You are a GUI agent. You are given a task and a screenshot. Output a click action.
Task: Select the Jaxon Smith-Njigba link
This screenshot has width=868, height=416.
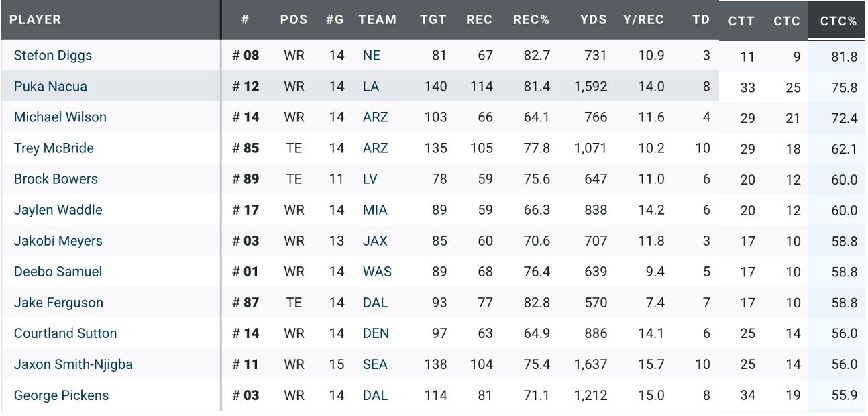pos(73,364)
